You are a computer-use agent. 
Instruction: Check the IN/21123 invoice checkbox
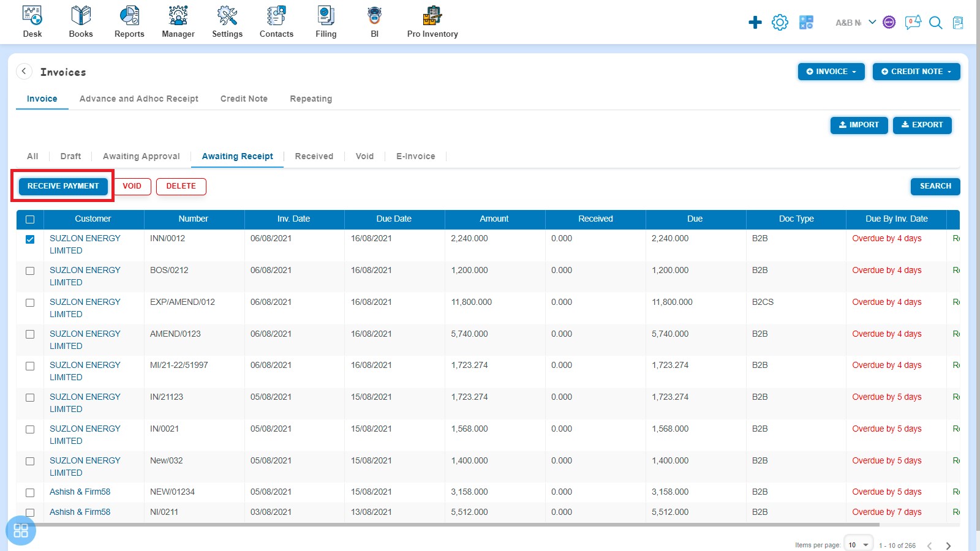tap(30, 397)
